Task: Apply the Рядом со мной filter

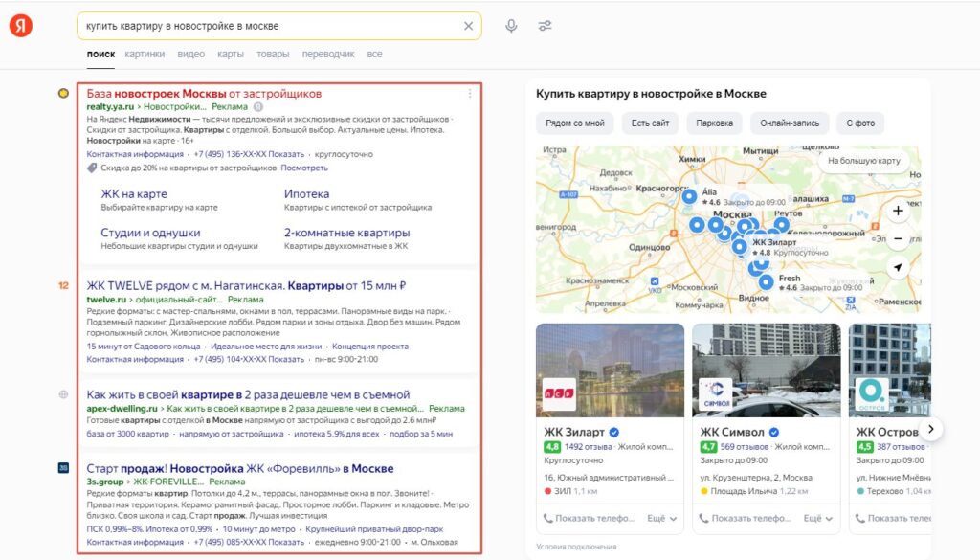Action: coord(575,123)
